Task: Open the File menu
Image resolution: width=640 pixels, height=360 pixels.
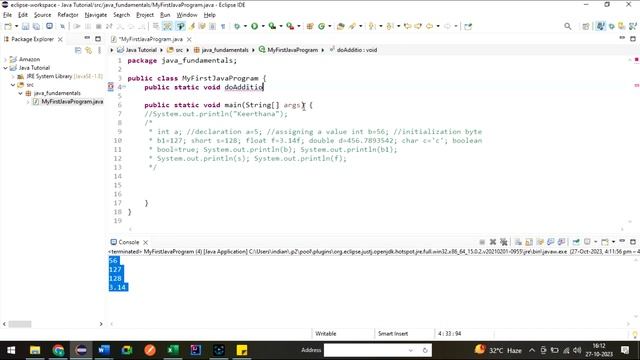Action: [x=7, y=15]
